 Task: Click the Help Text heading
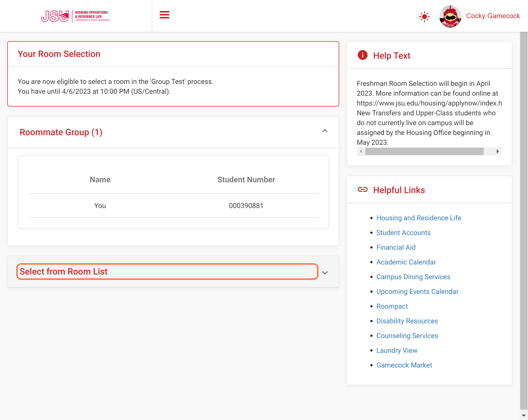tap(391, 56)
